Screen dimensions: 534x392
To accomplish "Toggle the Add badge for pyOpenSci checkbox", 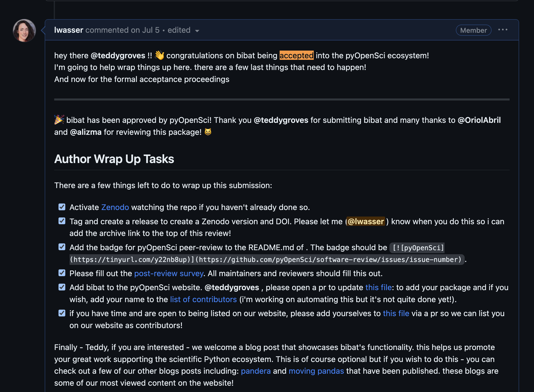I will coord(62,247).
